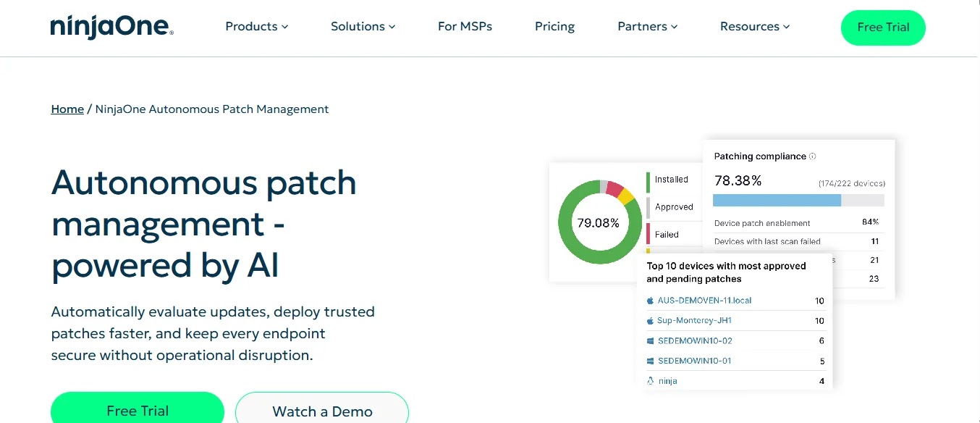Click the 79.08% donut chart

point(599,222)
